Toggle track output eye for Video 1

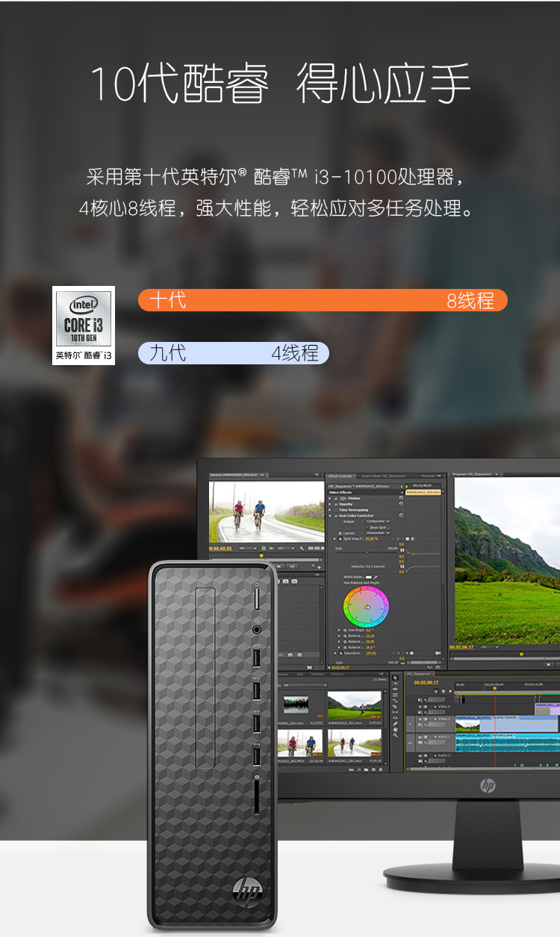(420, 718)
